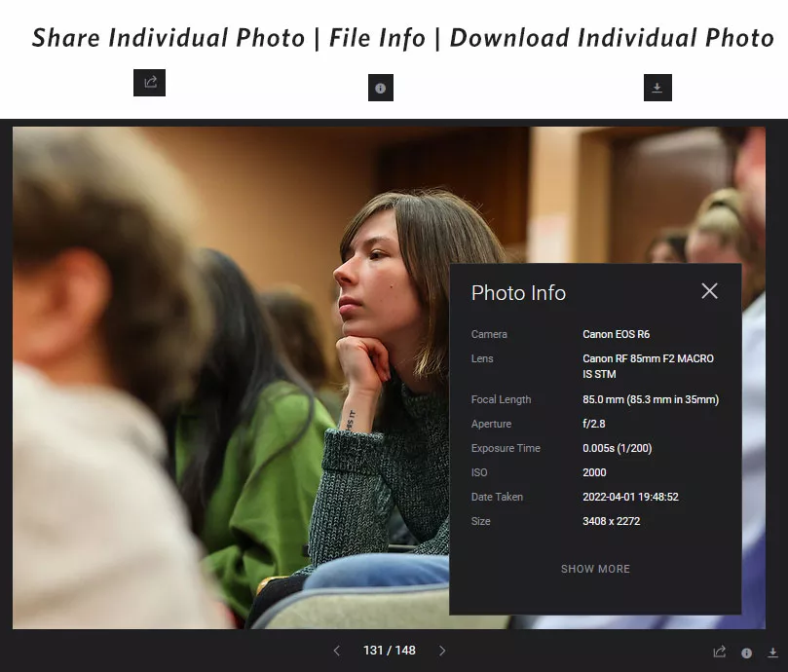This screenshot has width=788, height=672.
Task: Click the "Focal Length" label
Action: click(x=501, y=399)
